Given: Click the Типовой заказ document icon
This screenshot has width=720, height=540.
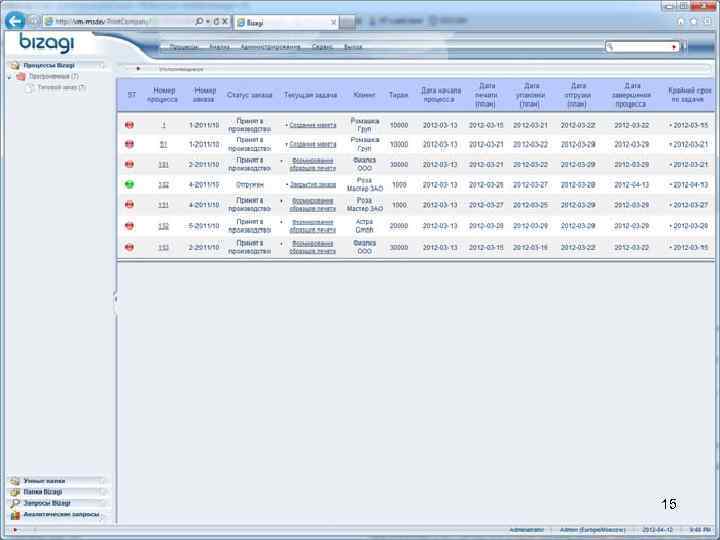Looking at the screenshot, I should (30, 88).
